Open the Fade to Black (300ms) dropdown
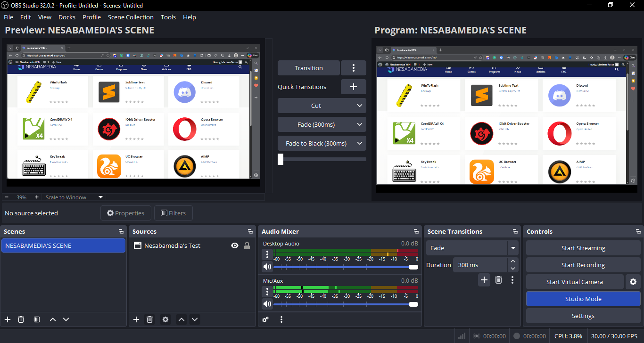 click(x=359, y=143)
